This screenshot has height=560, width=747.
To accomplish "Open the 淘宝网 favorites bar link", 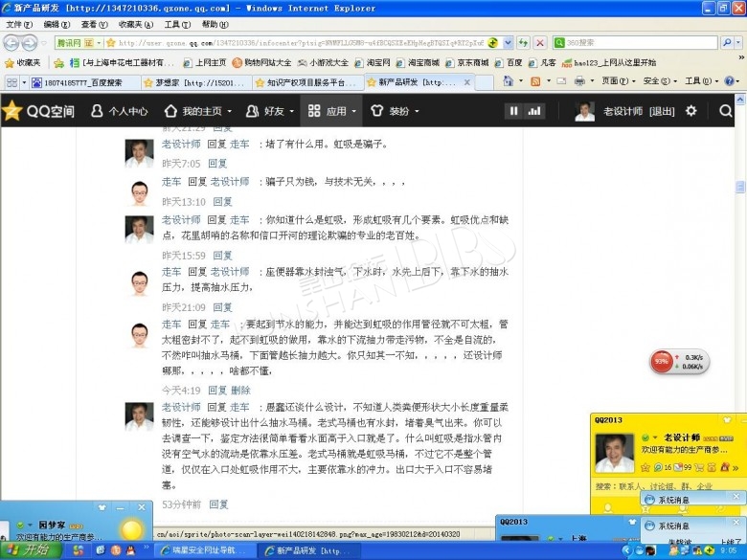I will tap(373, 63).
